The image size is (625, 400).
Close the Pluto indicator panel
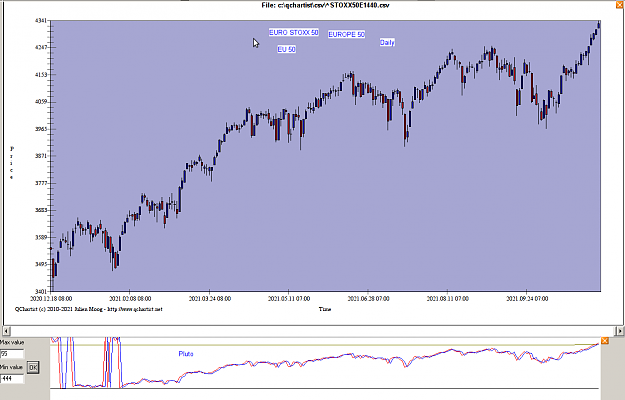(604, 341)
